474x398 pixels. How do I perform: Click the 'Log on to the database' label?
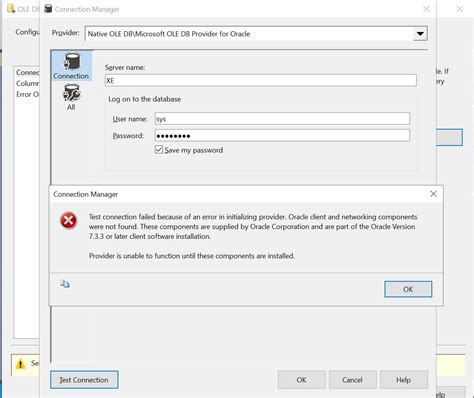click(145, 99)
